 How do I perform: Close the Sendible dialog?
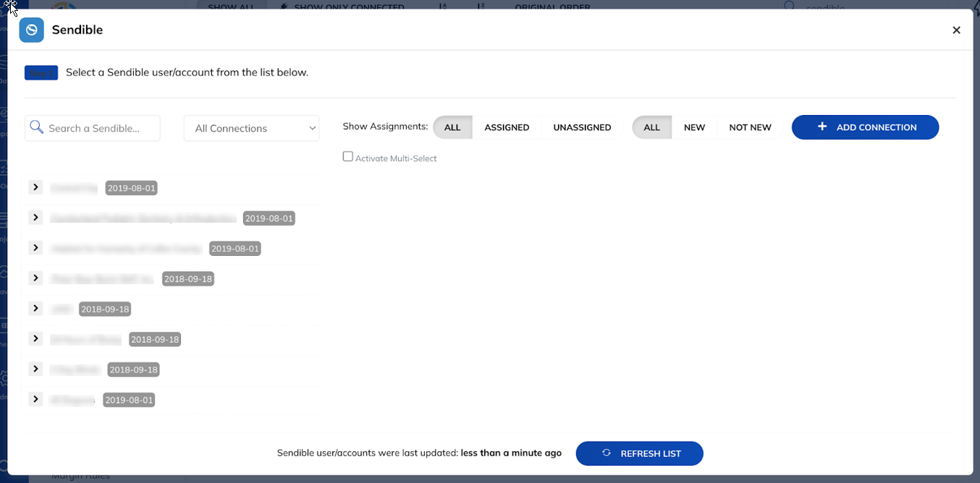pyautogui.click(x=956, y=30)
